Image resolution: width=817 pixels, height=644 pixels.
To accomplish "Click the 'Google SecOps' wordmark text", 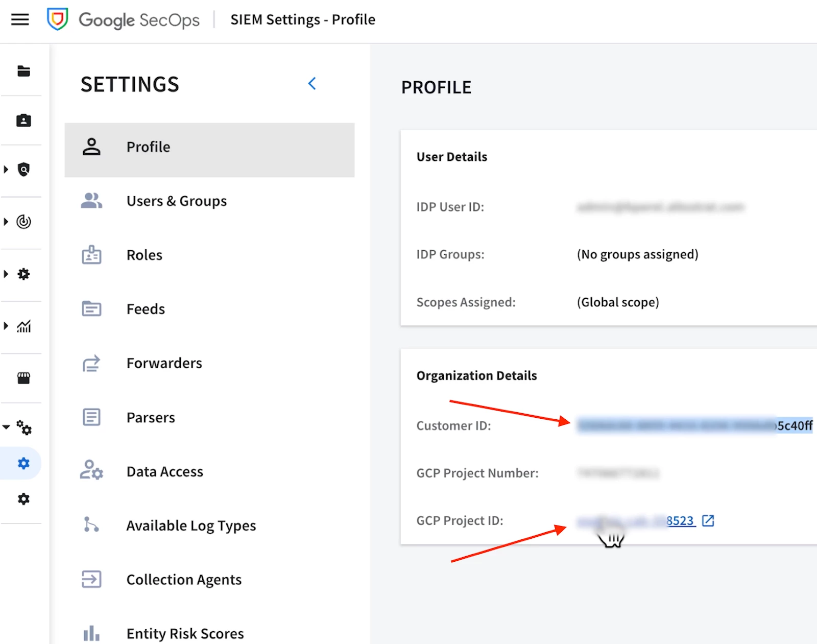I will click(x=139, y=20).
